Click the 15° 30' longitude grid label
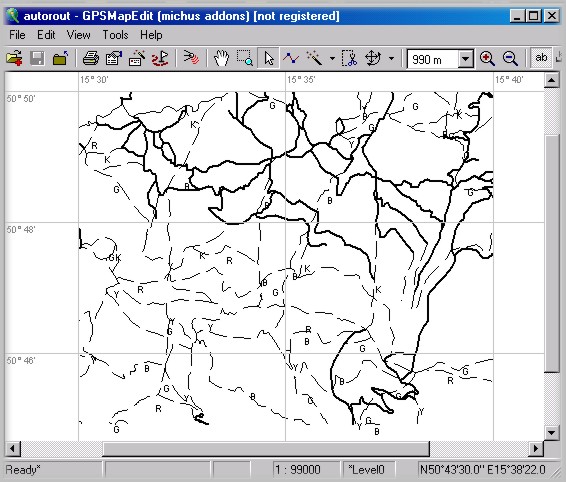The image size is (566, 482). pyautogui.click(x=94, y=80)
